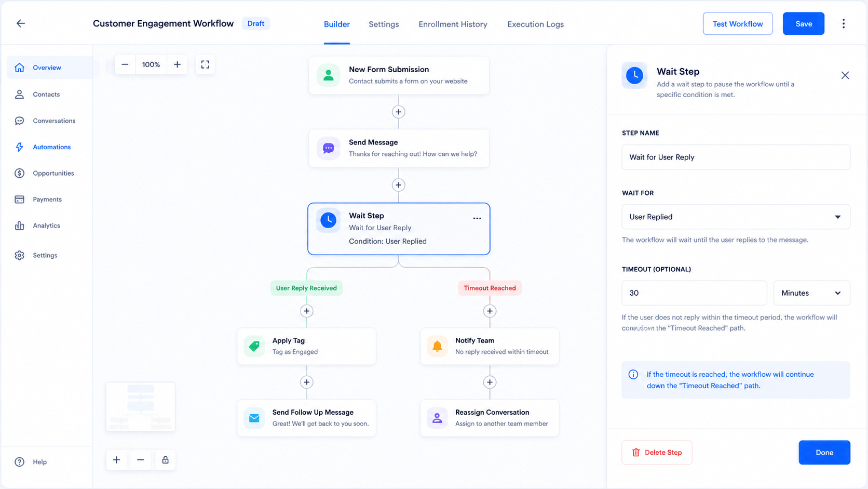Click the Test Workflow button
The image size is (868, 489).
[738, 24]
